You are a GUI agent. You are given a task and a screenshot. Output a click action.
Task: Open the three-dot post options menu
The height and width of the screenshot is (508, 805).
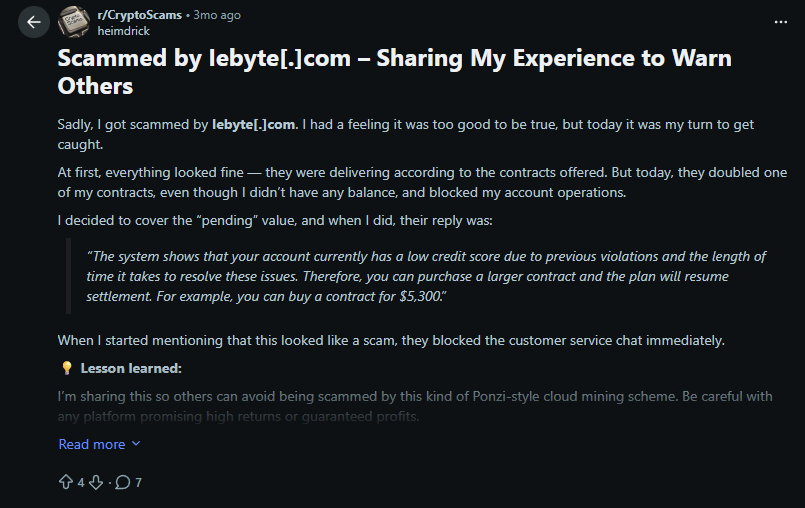pyautogui.click(x=781, y=21)
